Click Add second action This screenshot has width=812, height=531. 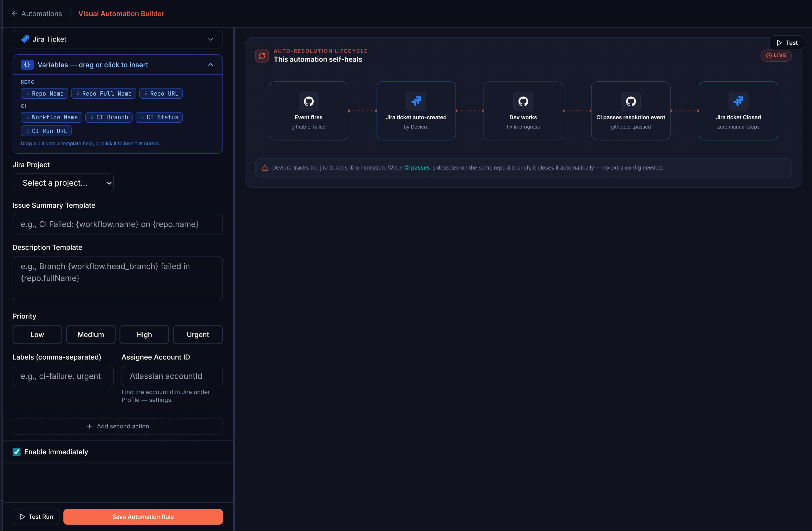click(118, 426)
